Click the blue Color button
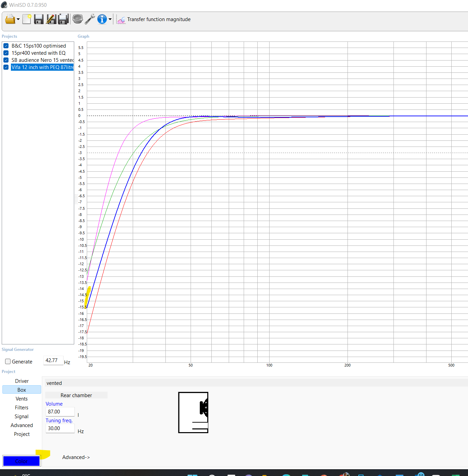Viewport: 468px width, 476px height. pyautogui.click(x=21, y=461)
